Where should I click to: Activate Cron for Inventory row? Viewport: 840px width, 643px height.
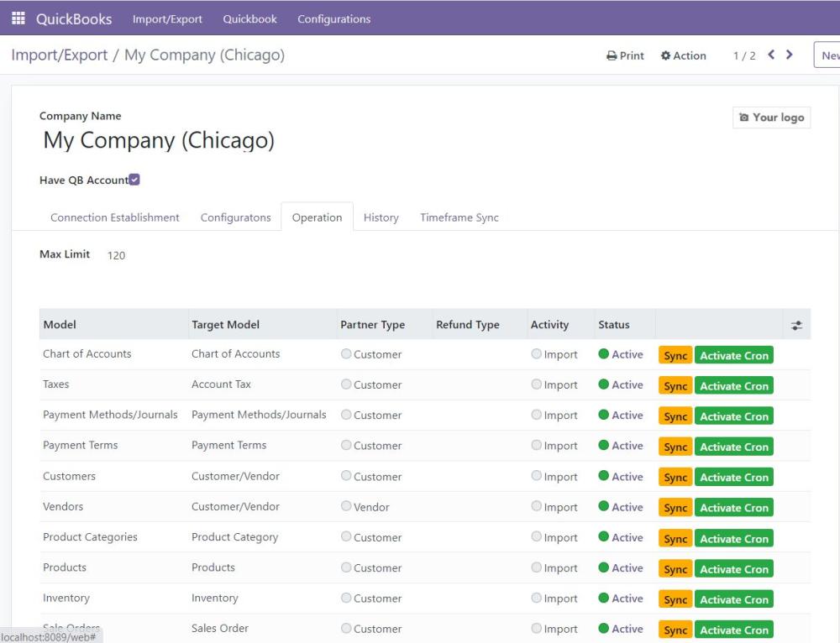tap(734, 599)
